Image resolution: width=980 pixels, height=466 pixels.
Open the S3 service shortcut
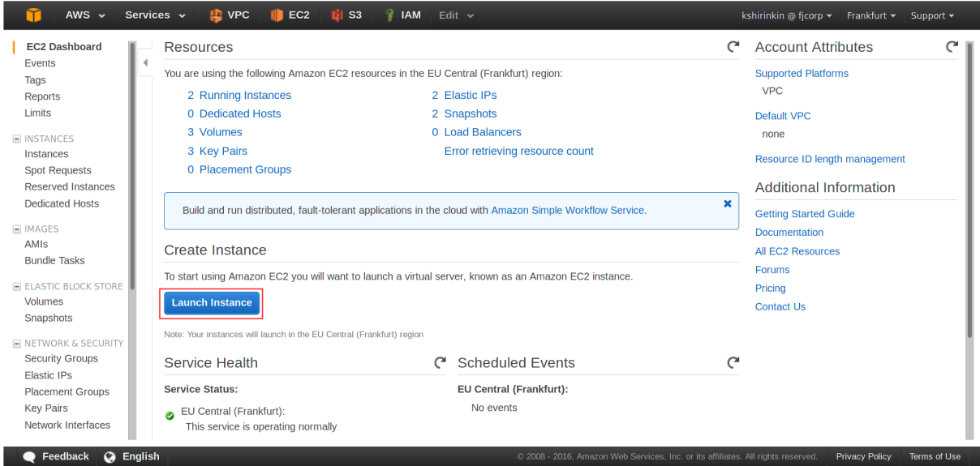(x=346, y=15)
